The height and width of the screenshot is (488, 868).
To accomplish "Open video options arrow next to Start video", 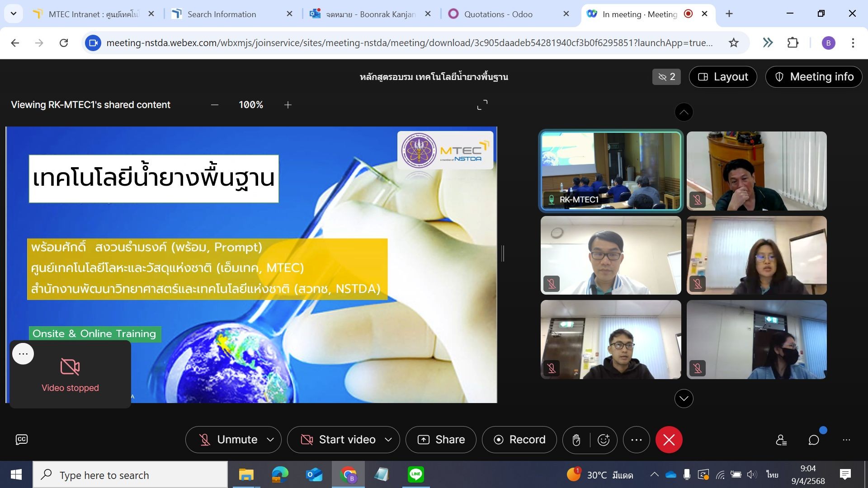I will 388,440.
